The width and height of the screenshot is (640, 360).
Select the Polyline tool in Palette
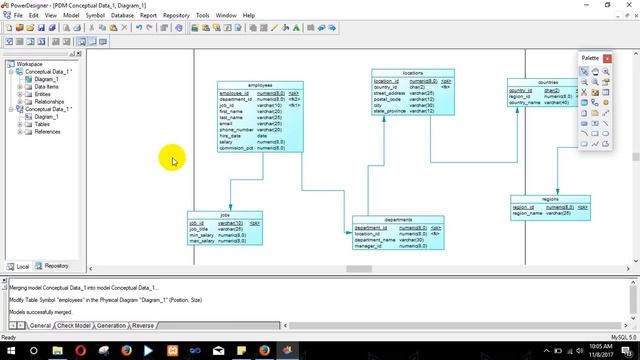tap(595, 144)
